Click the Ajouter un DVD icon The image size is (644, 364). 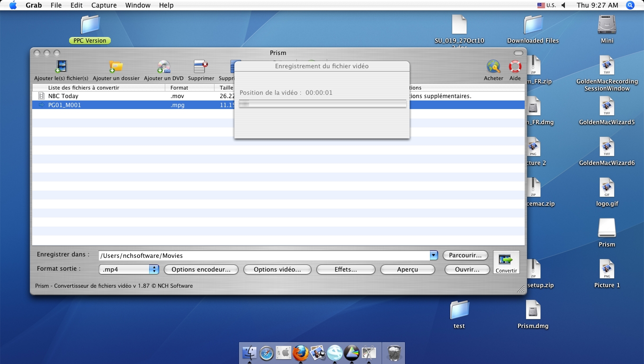pyautogui.click(x=163, y=67)
